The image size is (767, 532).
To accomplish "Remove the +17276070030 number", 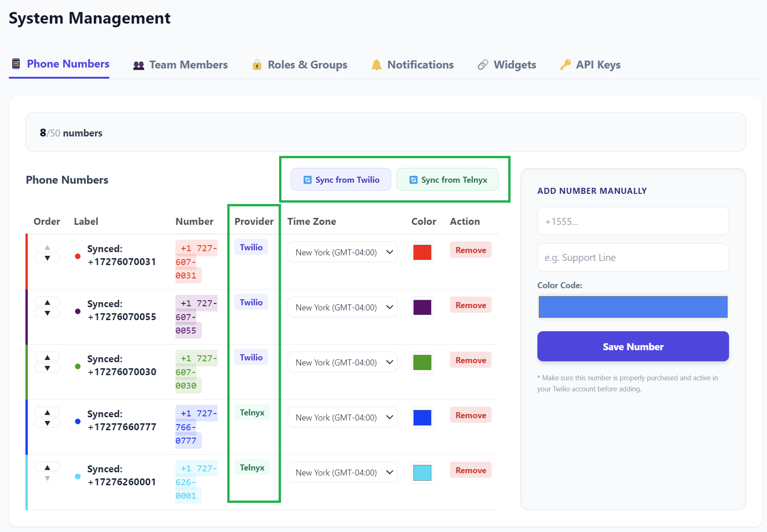I will [x=471, y=360].
